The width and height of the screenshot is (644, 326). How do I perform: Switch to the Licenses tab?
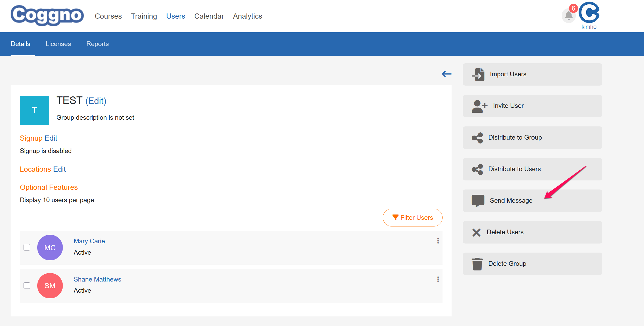point(58,44)
